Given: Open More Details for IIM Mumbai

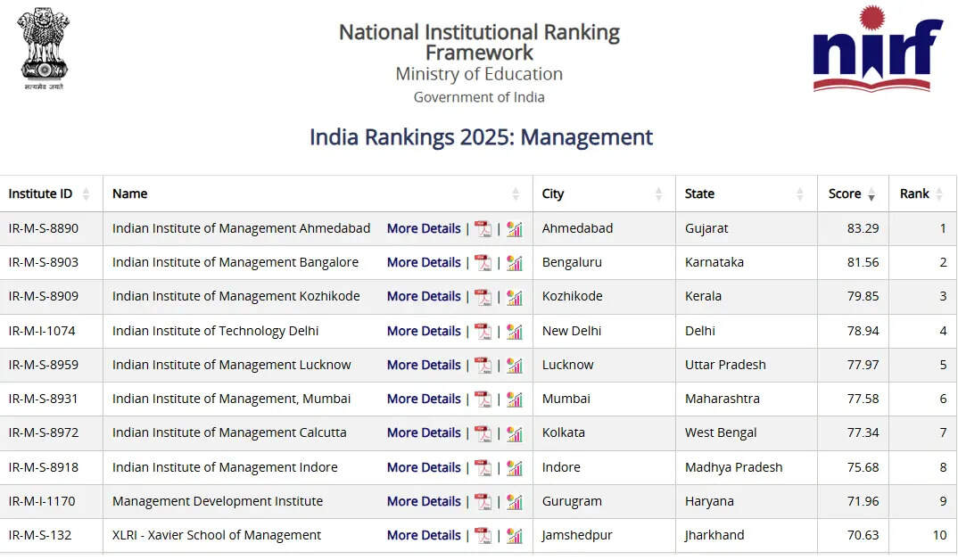Looking at the screenshot, I should [x=424, y=399].
